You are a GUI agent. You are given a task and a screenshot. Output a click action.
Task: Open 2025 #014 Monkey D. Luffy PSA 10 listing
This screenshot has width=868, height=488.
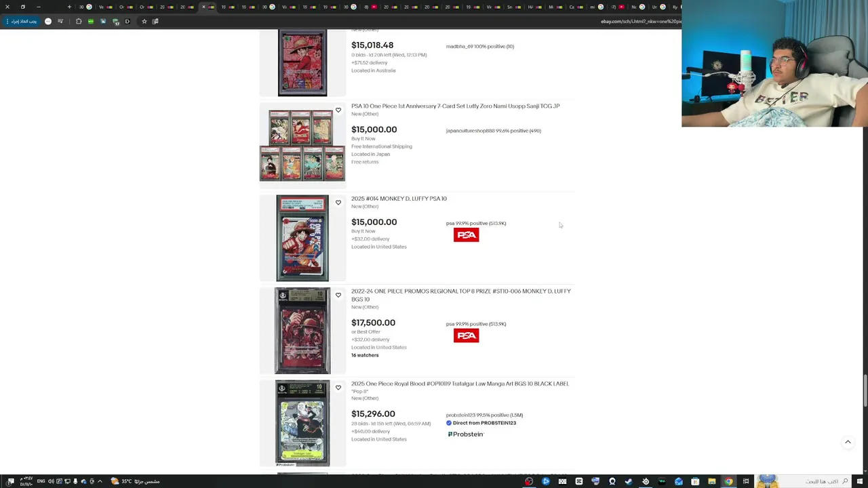(399, 199)
